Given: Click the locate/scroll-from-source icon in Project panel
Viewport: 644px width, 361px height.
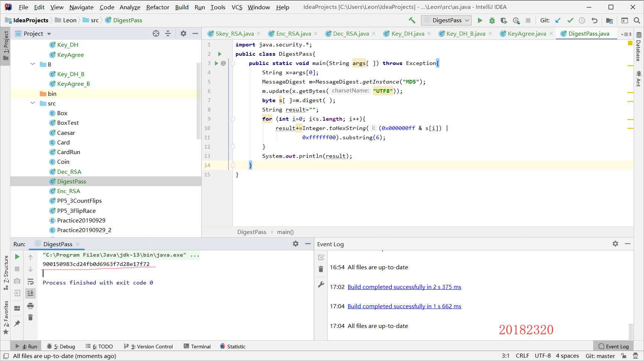Looking at the screenshot, I should point(156,33).
